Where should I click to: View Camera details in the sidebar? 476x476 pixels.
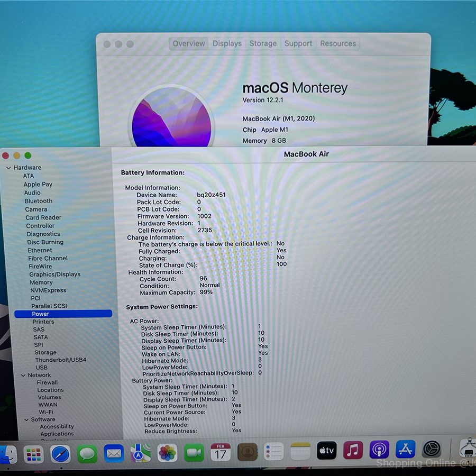36,209
